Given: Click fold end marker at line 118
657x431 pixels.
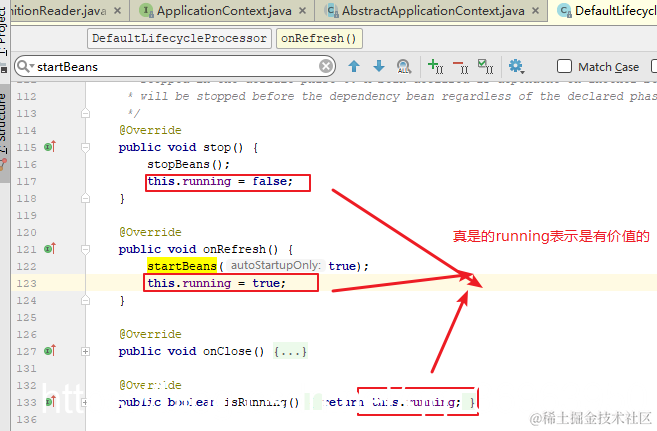Looking at the screenshot, I should pos(85,198).
